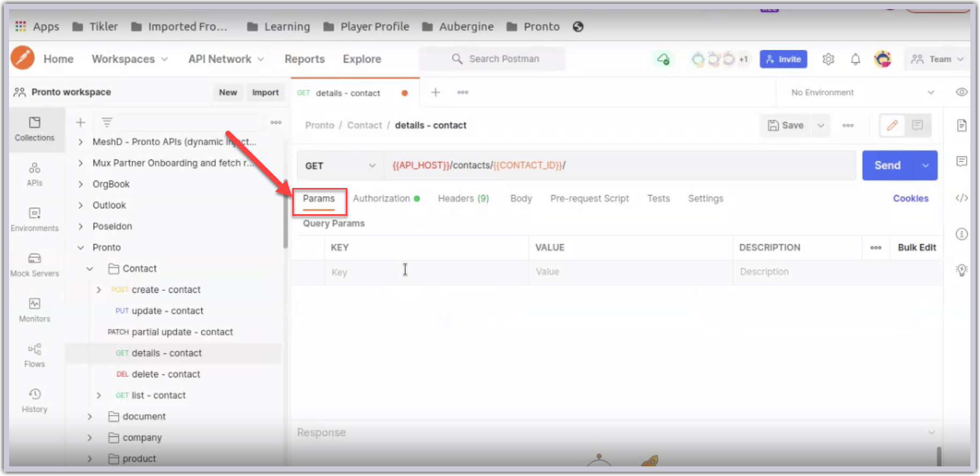980x476 pixels.
Task: Click the New button
Action: tap(228, 92)
